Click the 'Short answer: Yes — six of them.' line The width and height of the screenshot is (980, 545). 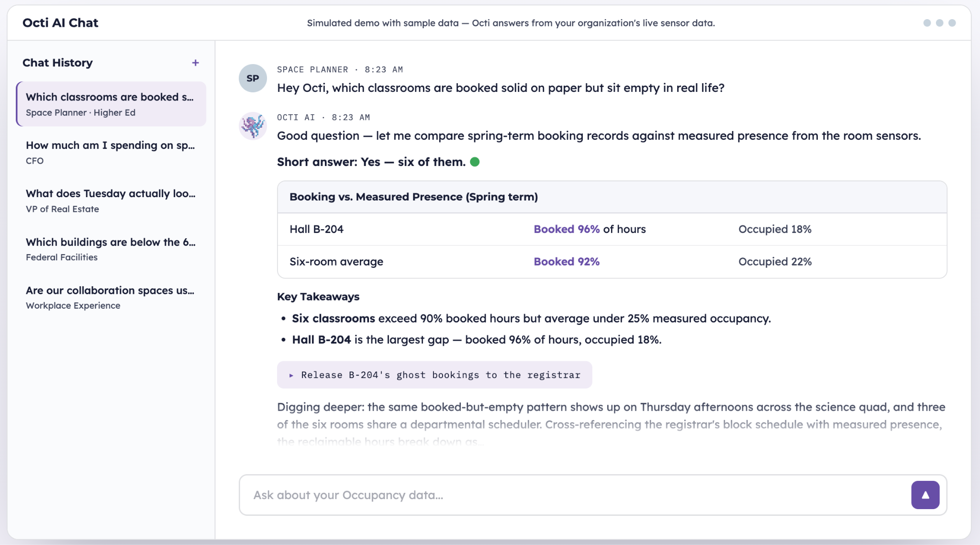pyautogui.click(x=371, y=162)
